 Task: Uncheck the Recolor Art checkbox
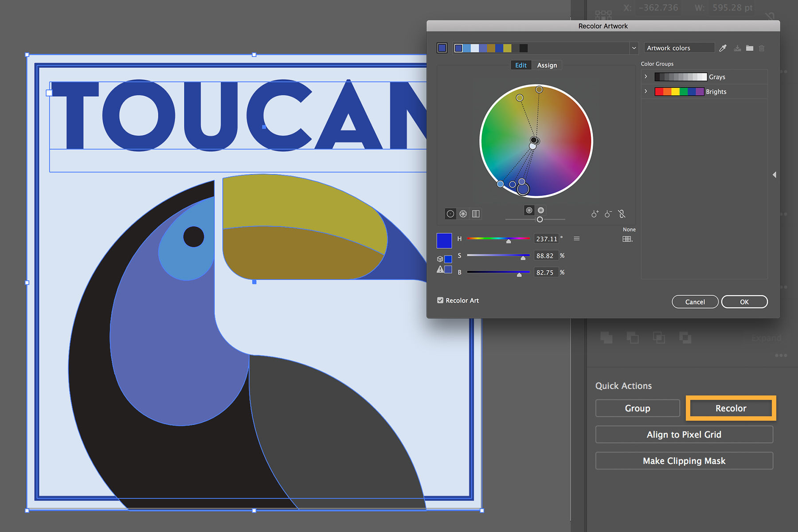(440, 300)
